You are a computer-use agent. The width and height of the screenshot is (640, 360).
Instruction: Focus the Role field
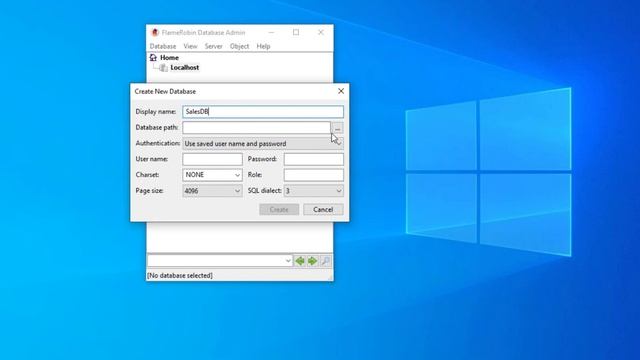click(313, 175)
